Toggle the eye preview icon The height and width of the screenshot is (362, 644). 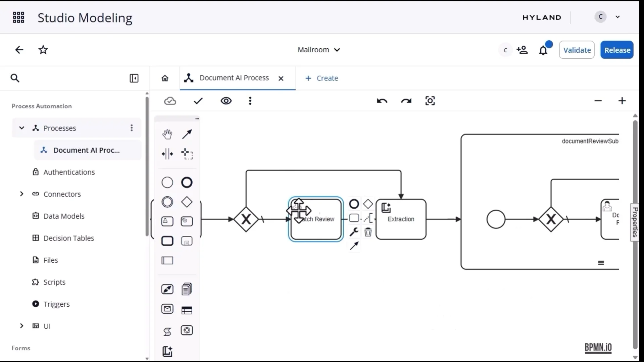click(x=226, y=101)
